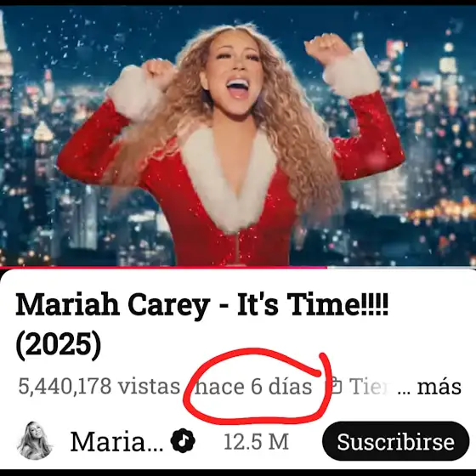Subscribe using the Suscribirse button
The height and width of the screenshot is (476, 476).
pyautogui.click(x=395, y=441)
